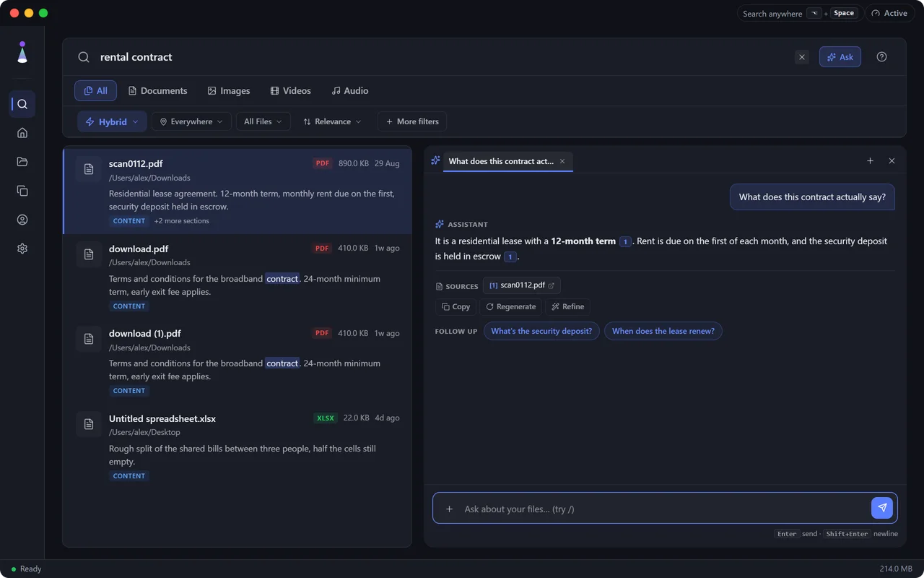Screen dimensions: 924x578
Task: Switch to the Videos tab
Action: pyautogui.click(x=290, y=90)
